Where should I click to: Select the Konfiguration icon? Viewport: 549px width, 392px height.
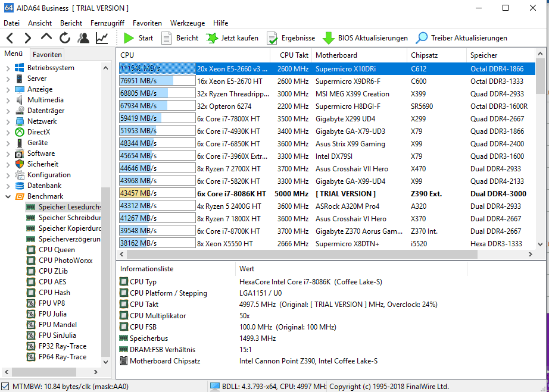[x=20, y=175]
